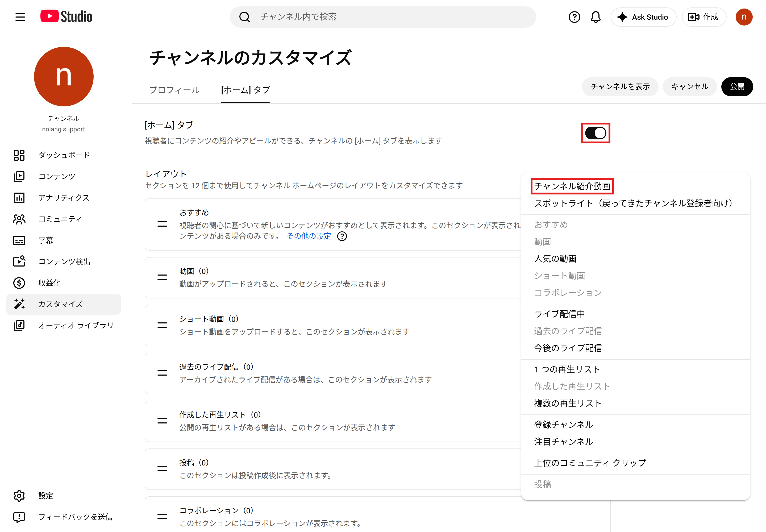Click the YouTube Studio logo
The image size is (766, 532).
coord(66,16)
